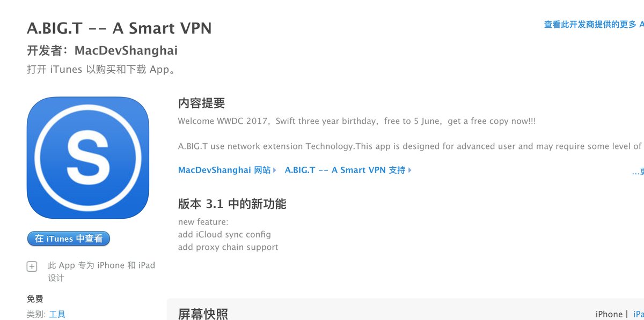Image resolution: width=644 pixels, height=320 pixels.
Task: Click the "add iCloud sync config" release note
Action: pyautogui.click(x=224, y=235)
